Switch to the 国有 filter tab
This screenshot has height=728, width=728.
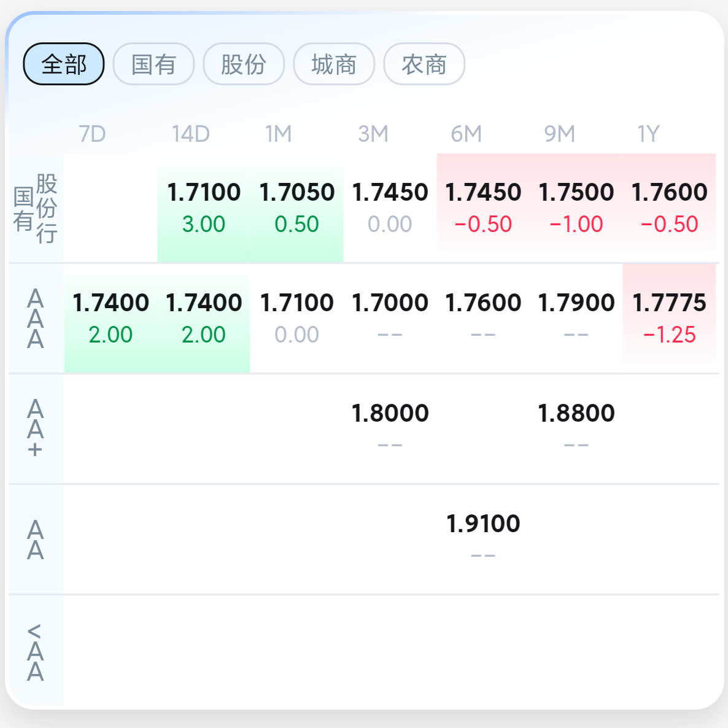[x=153, y=64]
